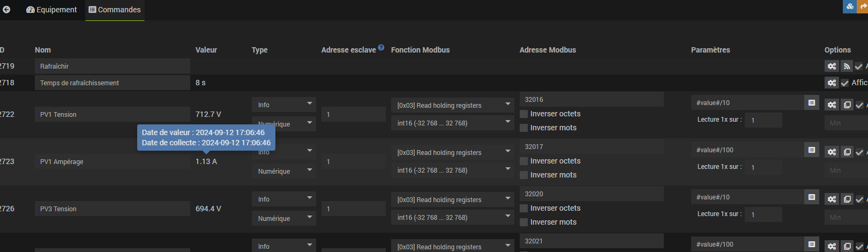This screenshot has height=252, width=868.
Task: Open gears configuration for PV1 Tension
Action: pyautogui.click(x=832, y=105)
